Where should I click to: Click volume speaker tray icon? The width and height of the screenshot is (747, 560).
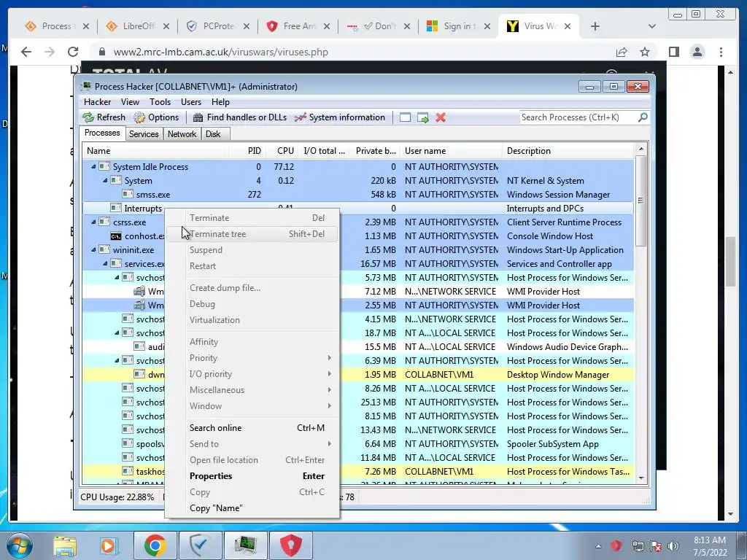673,546
